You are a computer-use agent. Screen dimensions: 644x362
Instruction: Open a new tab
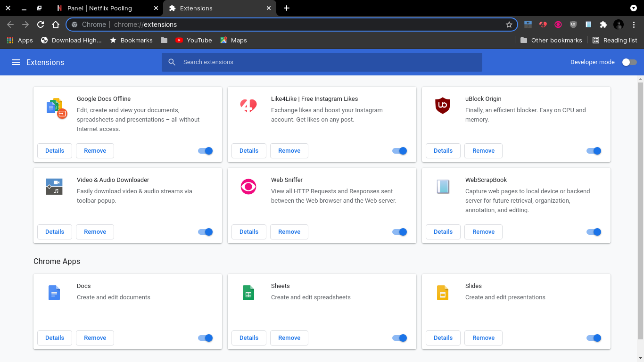(x=287, y=8)
